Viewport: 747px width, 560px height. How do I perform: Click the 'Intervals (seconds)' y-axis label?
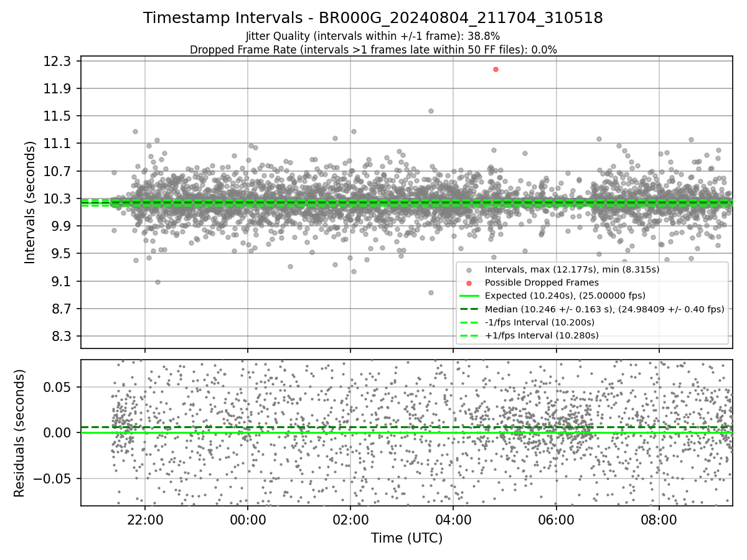[x=31, y=202]
